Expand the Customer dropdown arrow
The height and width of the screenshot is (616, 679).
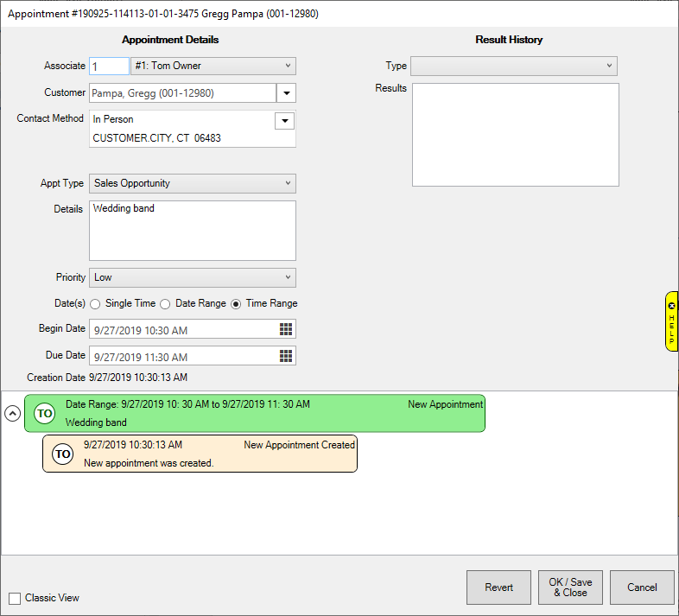pos(286,93)
